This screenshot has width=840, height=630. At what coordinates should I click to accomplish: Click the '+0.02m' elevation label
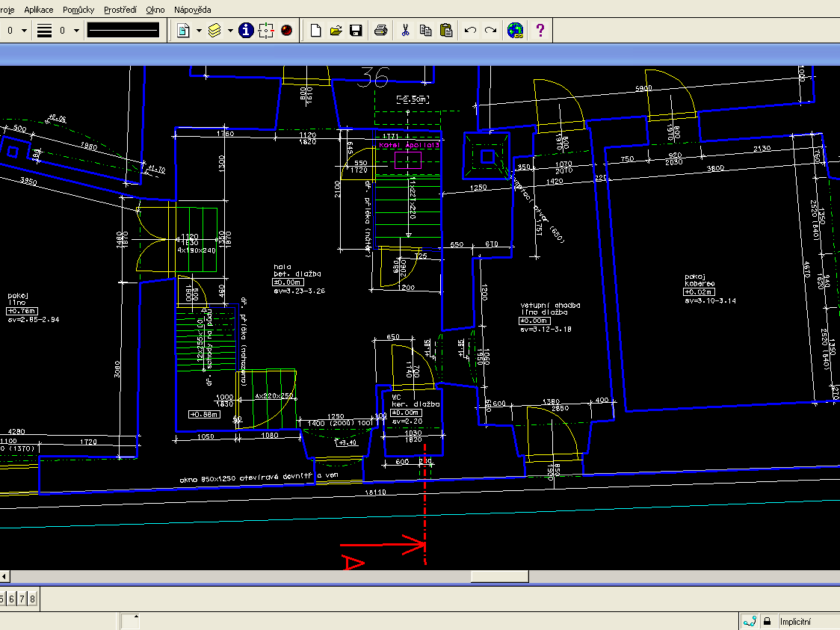point(699,292)
